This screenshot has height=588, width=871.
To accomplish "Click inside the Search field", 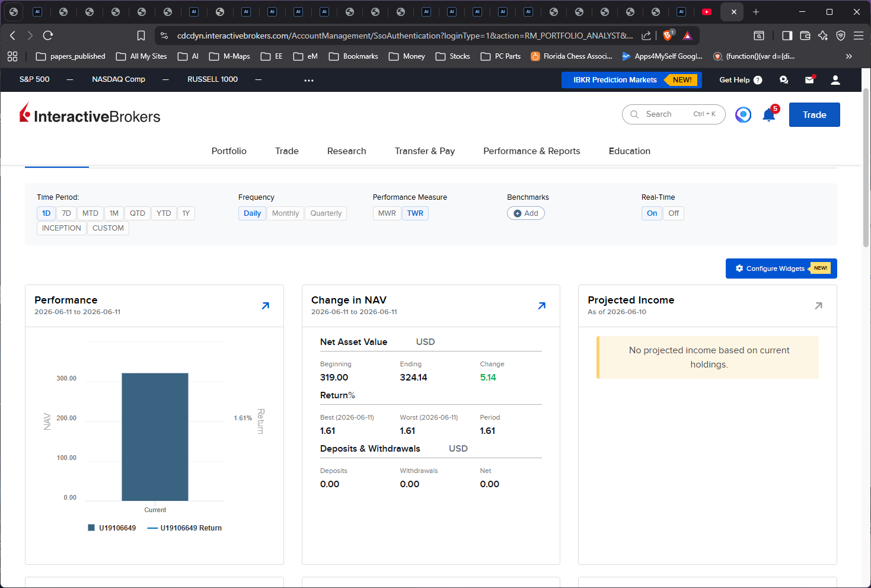I will (x=674, y=114).
